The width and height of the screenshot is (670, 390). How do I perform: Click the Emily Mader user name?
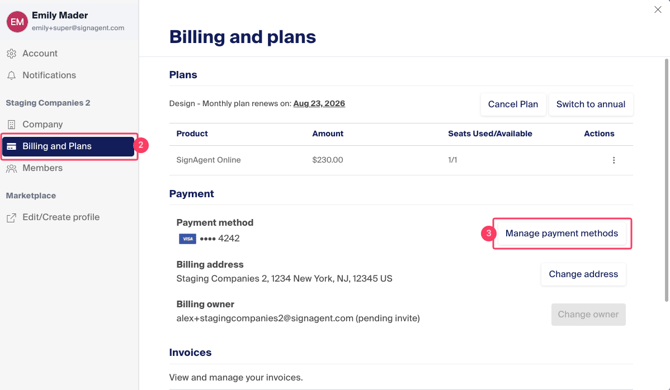tap(60, 15)
